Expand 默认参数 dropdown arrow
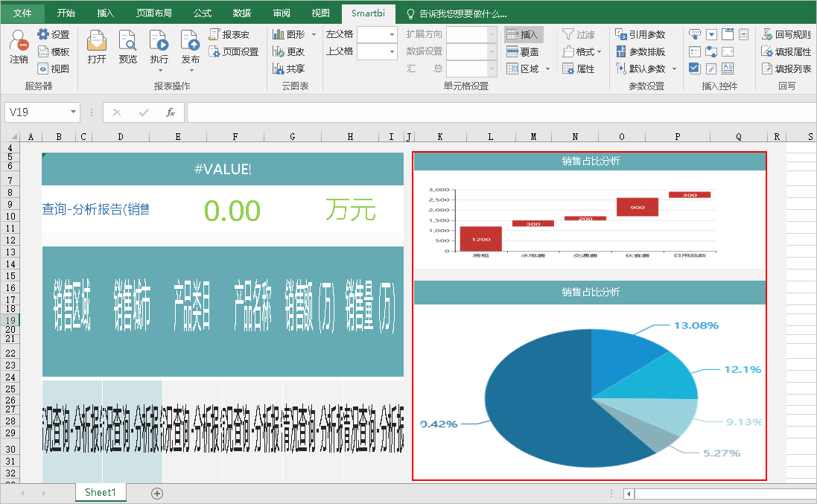The image size is (817, 504). point(674,68)
